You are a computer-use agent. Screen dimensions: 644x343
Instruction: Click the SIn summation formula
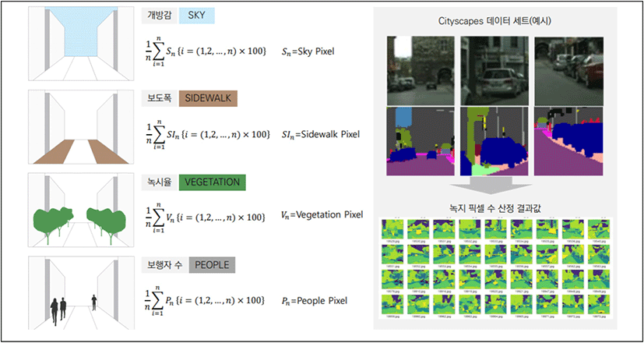coord(208,135)
